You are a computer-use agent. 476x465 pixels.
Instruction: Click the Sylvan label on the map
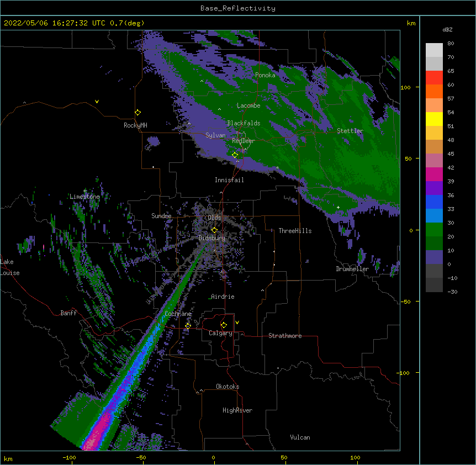[215, 135]
